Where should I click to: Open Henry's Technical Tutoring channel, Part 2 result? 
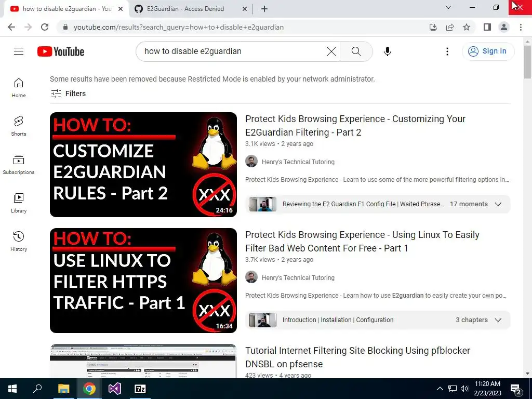point(298,162)
